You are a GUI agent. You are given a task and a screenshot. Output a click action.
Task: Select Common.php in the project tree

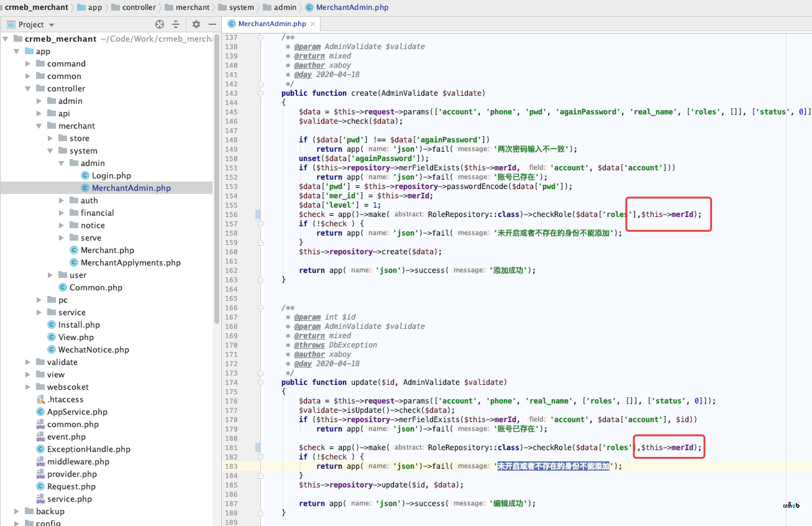tap(96, 287)
